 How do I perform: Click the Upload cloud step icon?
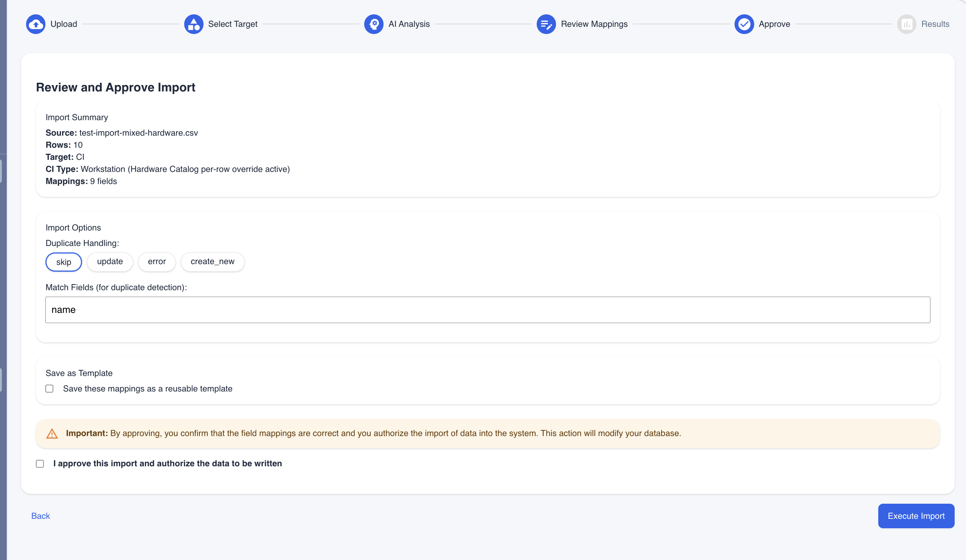[36, 24]
